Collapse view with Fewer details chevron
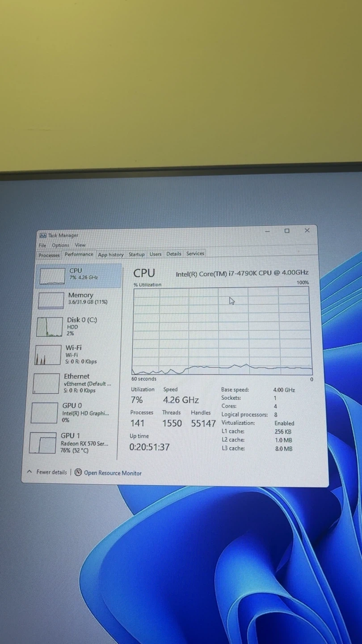This screenshot has height=644, width=362. [29, 472]
